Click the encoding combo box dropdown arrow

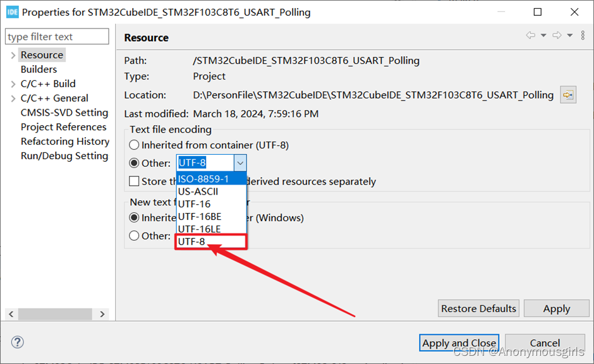(x=240, y=163)
